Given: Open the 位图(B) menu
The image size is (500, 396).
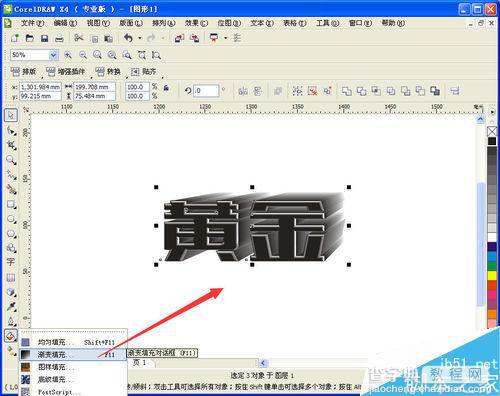Looking at the screenshot, I should point(229,23).
